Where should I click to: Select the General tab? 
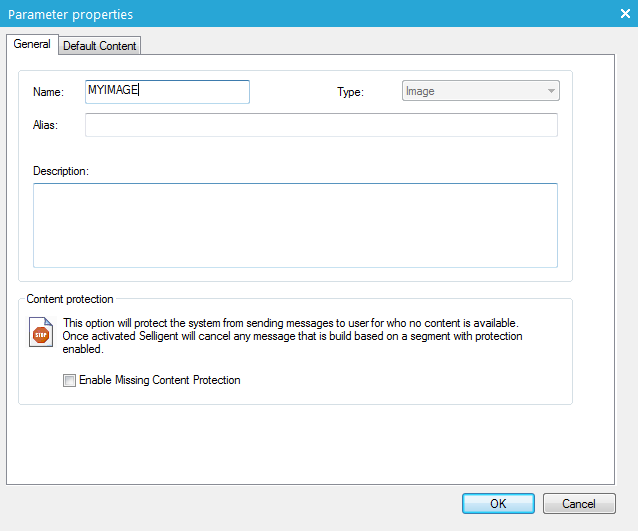(x=32, y=45)
